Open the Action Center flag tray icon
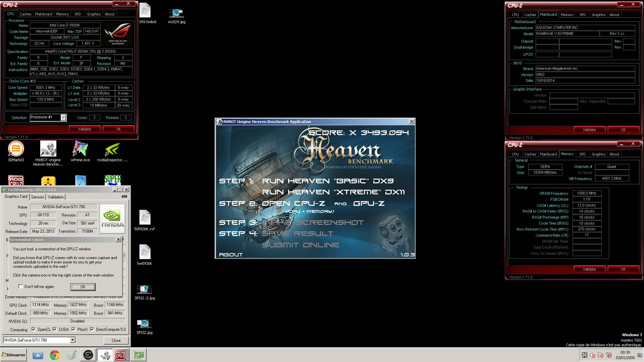Screen dimensions: 644x362 (x=601, y=355)
